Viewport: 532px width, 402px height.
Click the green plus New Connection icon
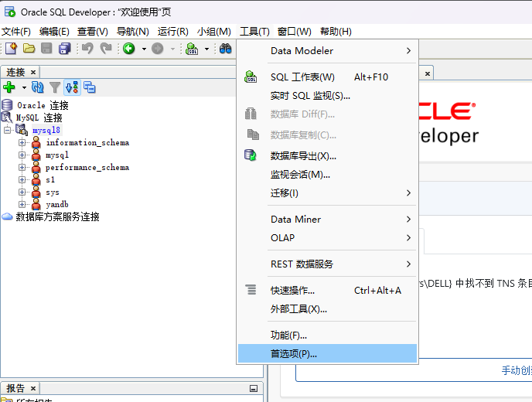tap(9, 87)
